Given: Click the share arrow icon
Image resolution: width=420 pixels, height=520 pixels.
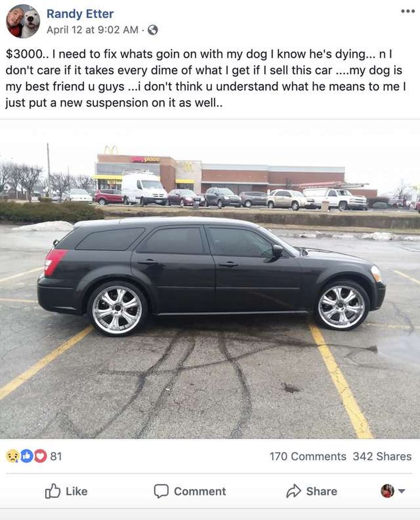Looking at the screenshot, I should point(293,491).
